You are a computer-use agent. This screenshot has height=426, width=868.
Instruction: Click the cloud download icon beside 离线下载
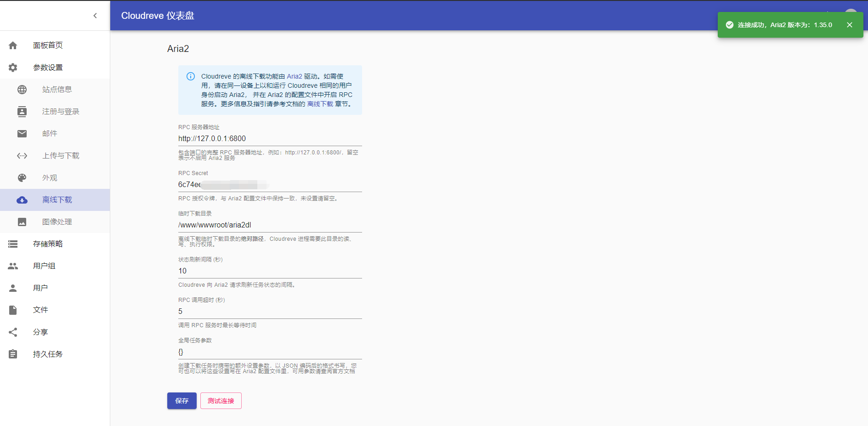coord(22,200)
